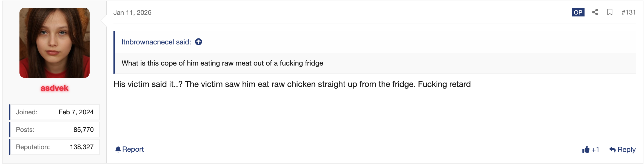Click the OP badge
The height and width of the screenshot is (164, 644).
pos(578,12)
